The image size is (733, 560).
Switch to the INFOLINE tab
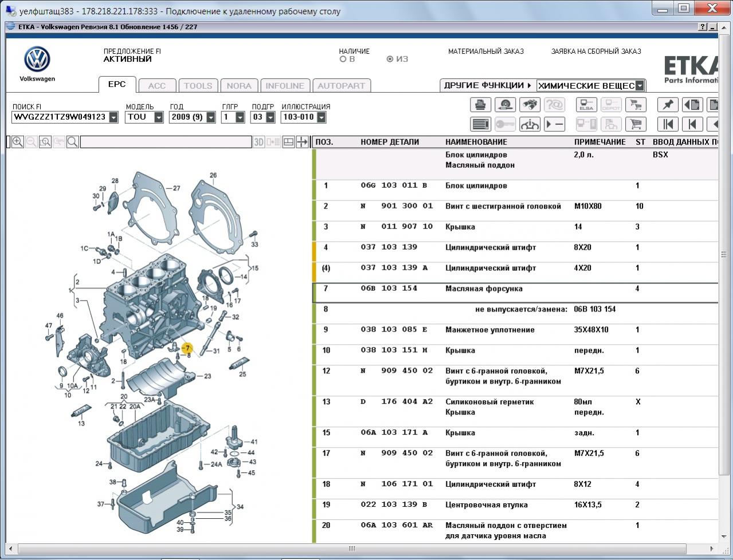point(285,86)
